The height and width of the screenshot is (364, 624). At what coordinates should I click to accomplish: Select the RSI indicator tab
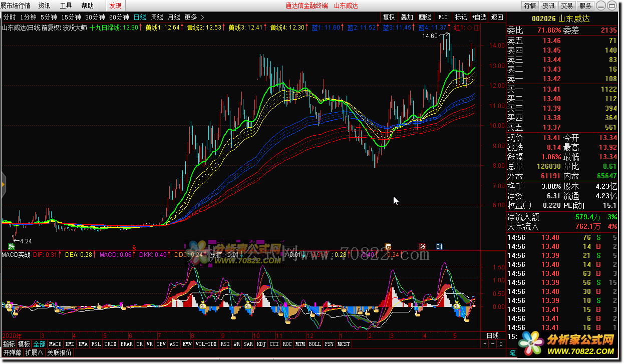tap(225, 344)
